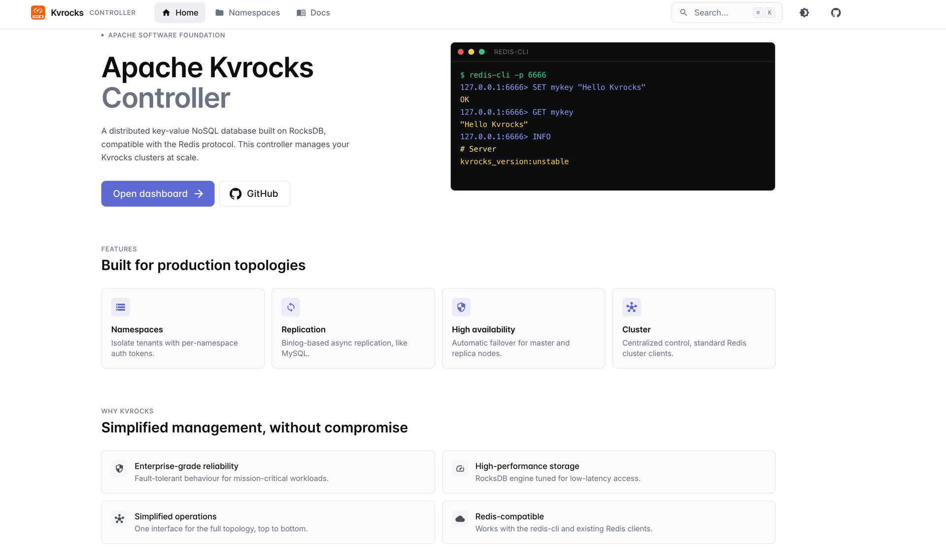This screenshot has height=560, width=946.
Task: Select the Replication feature card title
Action: click(x=304, y=329)
